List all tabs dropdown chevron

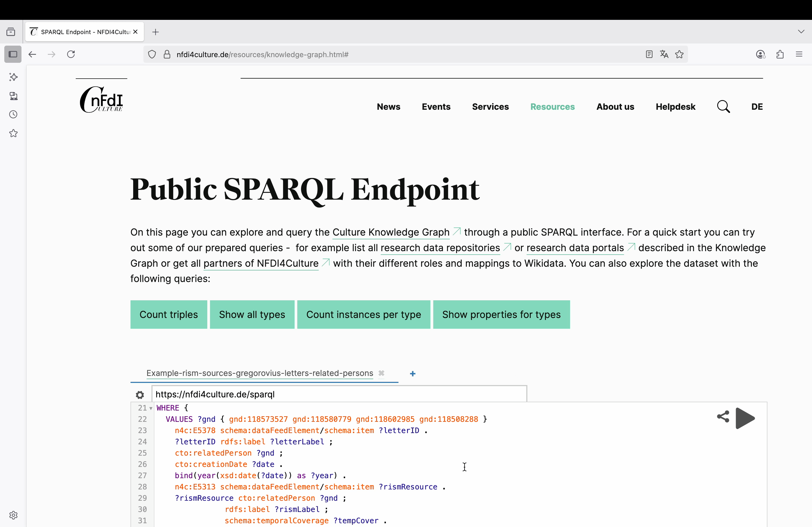coord(801,32)
